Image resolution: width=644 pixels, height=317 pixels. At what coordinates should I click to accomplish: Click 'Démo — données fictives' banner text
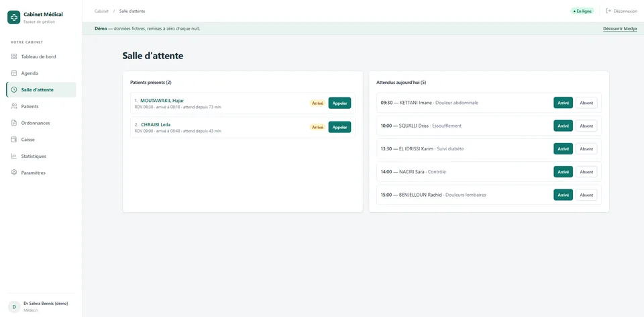[147, 29]
